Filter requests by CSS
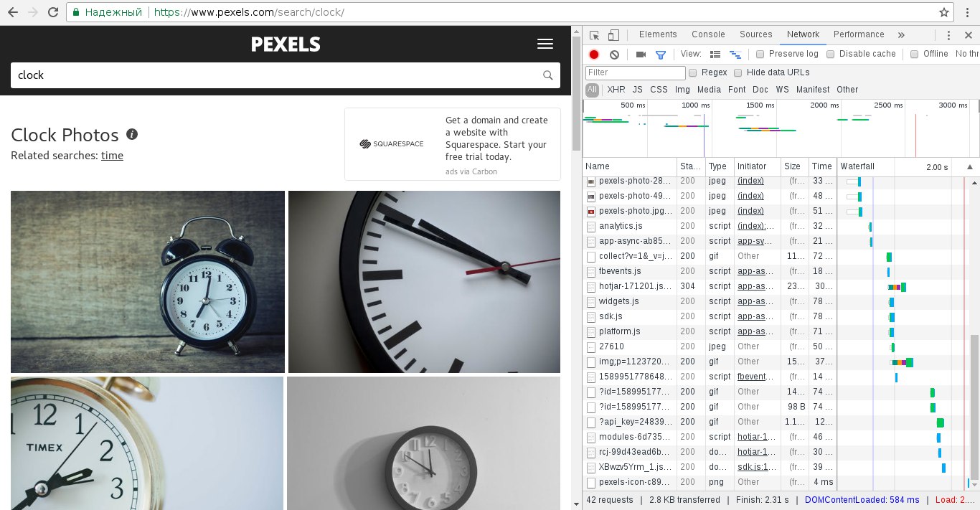 coord(659,90)
